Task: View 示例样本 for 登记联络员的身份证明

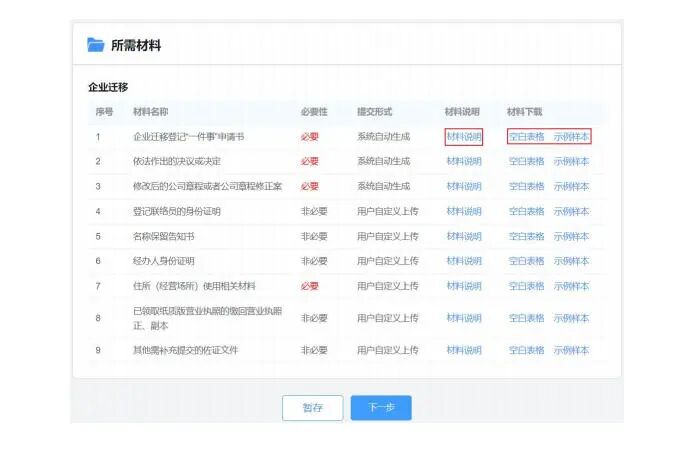Action: click(x=571, y=211)
